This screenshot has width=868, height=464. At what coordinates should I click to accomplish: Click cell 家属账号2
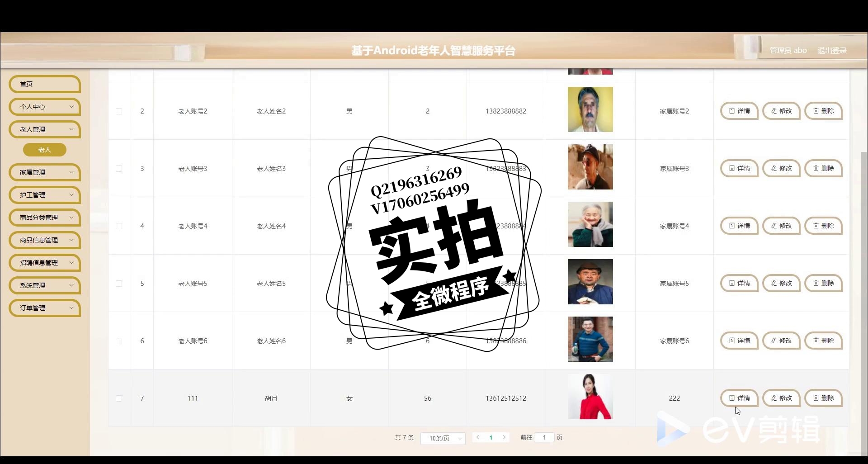click(675, 111)
